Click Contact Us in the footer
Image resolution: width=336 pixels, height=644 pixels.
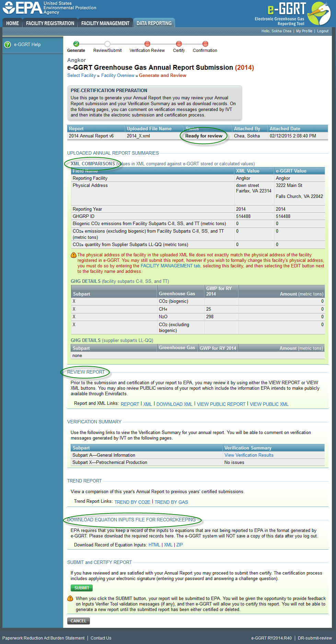tap(101, 638)
